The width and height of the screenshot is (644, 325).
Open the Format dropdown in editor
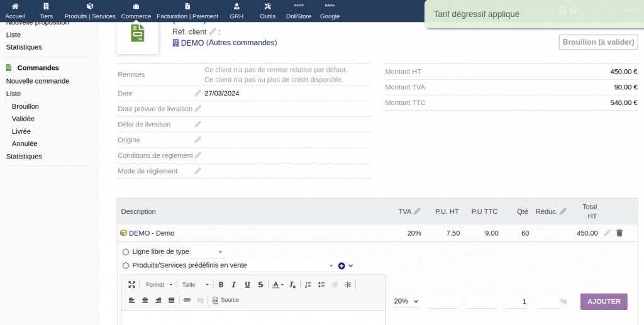tap(158, 285)
